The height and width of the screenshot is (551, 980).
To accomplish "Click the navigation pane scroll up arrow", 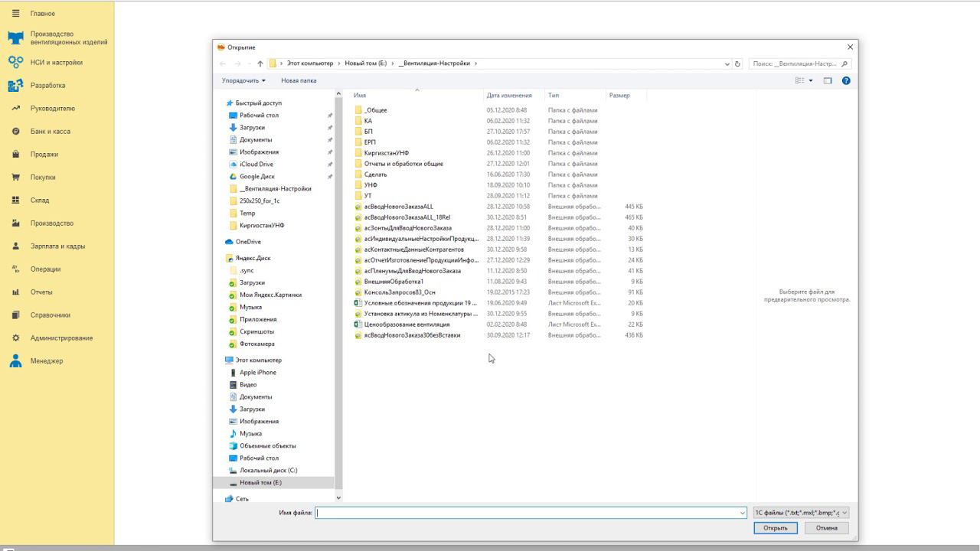I will pyautogui.click(x=338, y=94).
